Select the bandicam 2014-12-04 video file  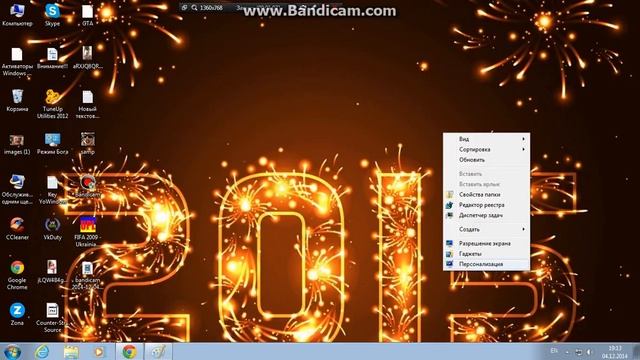tap(87, 276)
